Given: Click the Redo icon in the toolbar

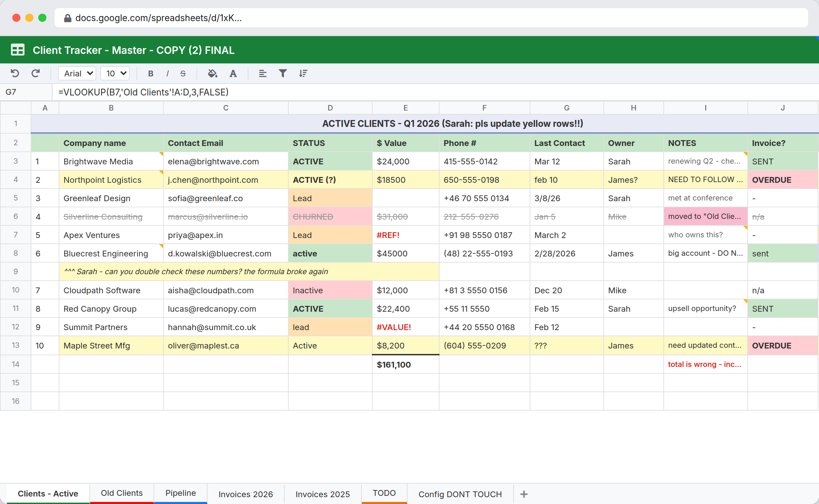Looking at the screenshot, I should (x=35, y=73).
